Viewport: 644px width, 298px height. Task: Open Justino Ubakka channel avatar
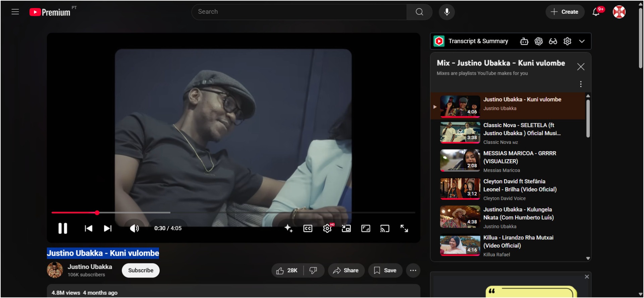(55, 270)
